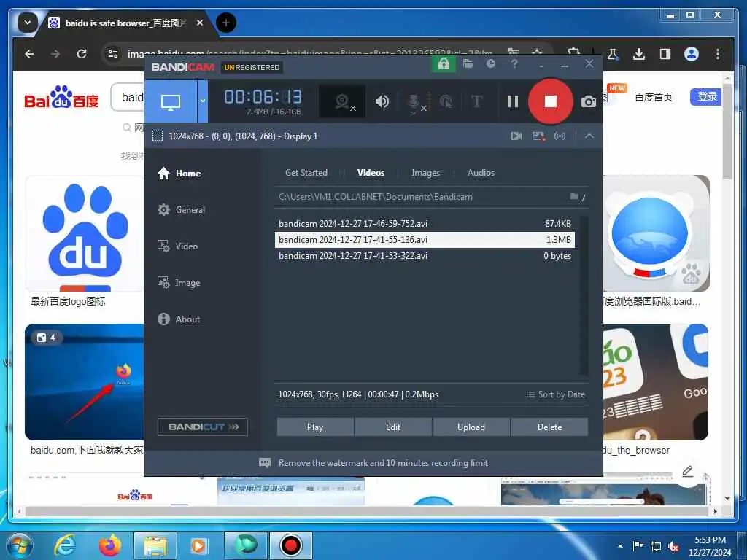This screenshot has width=747, height=560.
Task: Click the rectangle area selection icon
Action: 158,136
